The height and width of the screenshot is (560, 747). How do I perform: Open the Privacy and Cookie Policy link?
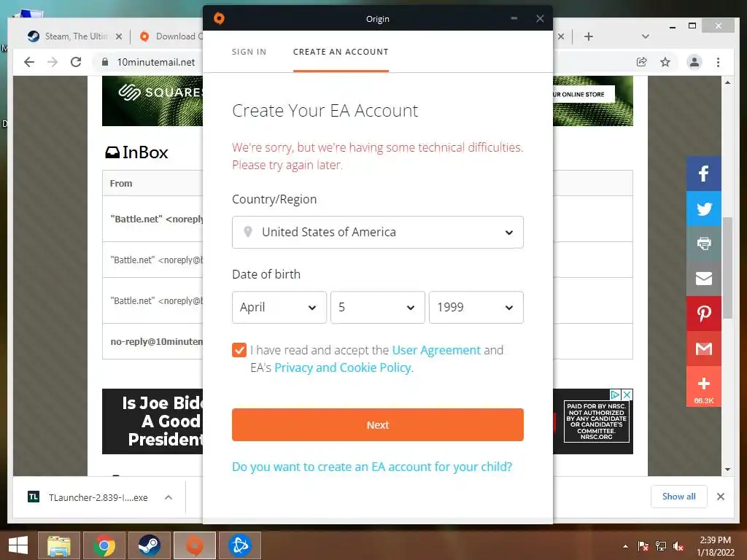[x=343, y=367]
